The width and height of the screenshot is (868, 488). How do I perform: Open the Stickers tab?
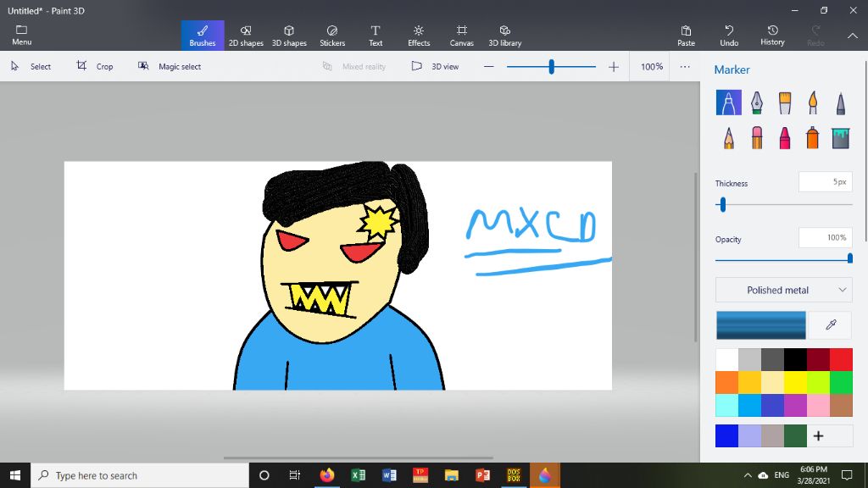point(332,36)
